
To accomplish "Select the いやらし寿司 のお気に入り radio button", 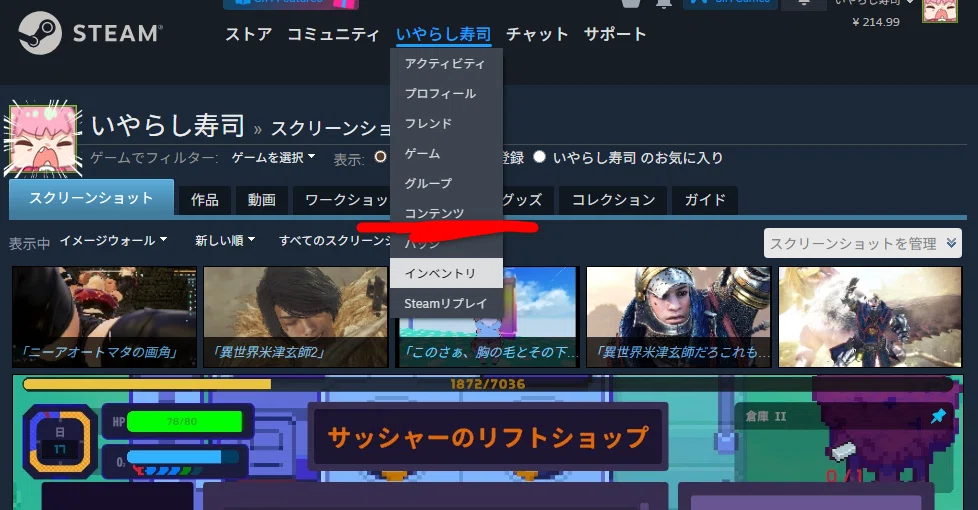I will 540,157.
